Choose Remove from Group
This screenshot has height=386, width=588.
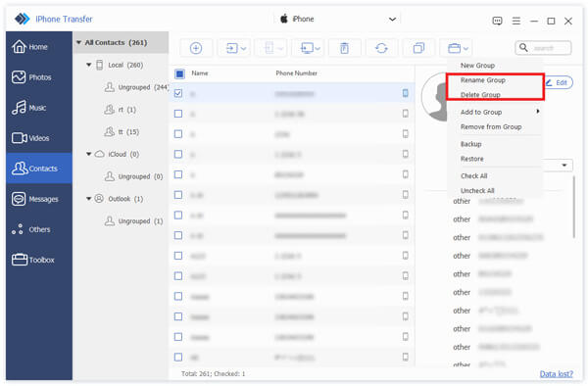click(491, 126)
